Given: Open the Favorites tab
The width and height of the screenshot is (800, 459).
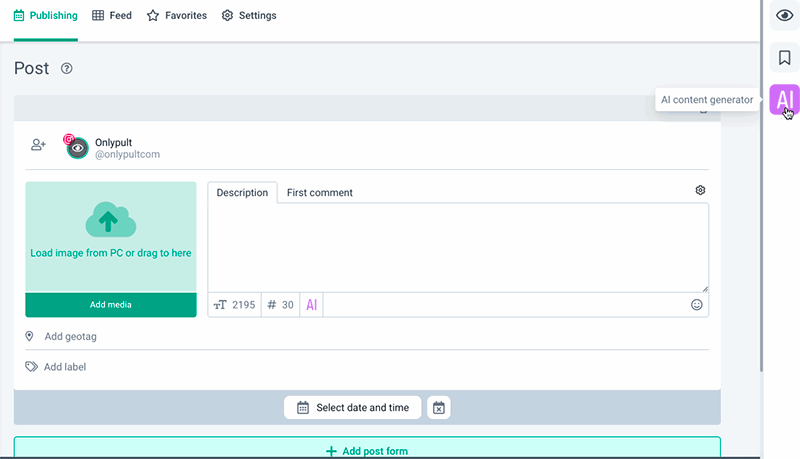Looking at the screenshot, I should tap(177, 16).
